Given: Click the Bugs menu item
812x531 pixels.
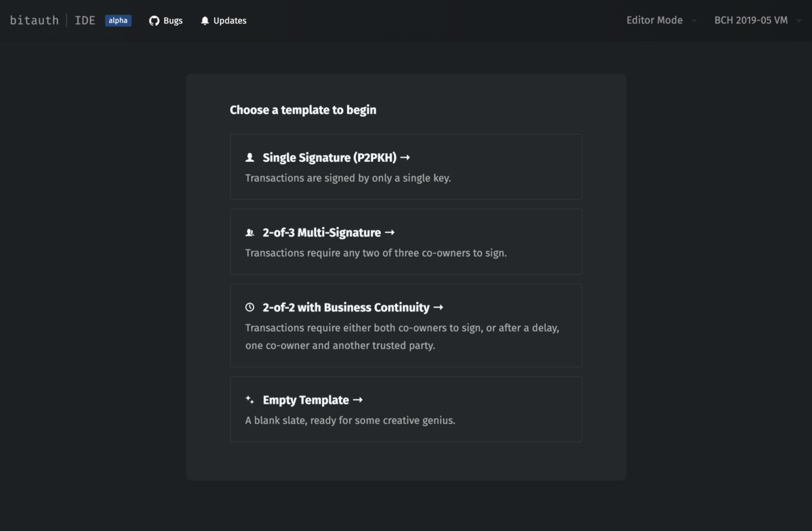Looking at the screenshot, I should (x=171, y=20).
